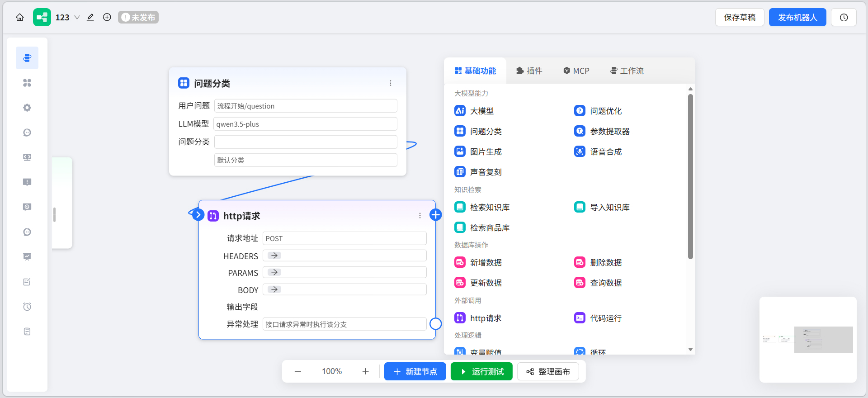
Task: Zoom out with minus button
Action: pos(298,371)
